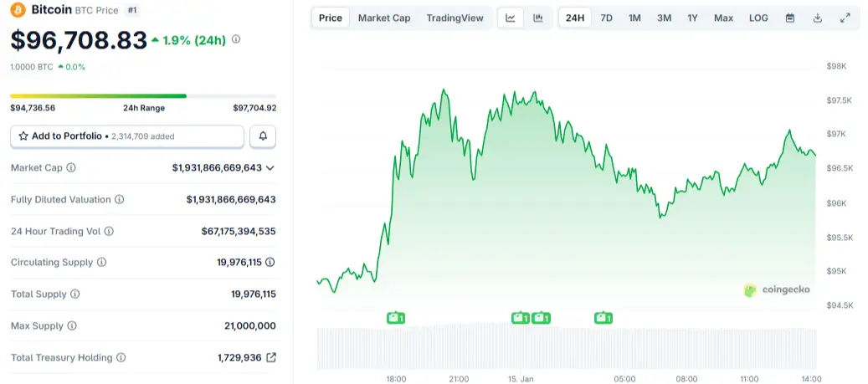Click the price alert bell icon
This screenshot has width=868, height=384.
[263, 136]
